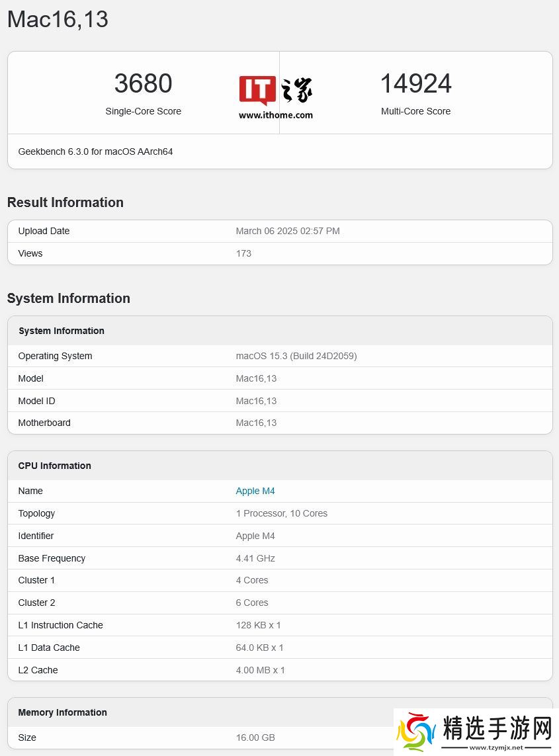Select the multi-core score 14924
Viewport: 559px width, 756px height.
pyautogui.click(x=415, y=83)
